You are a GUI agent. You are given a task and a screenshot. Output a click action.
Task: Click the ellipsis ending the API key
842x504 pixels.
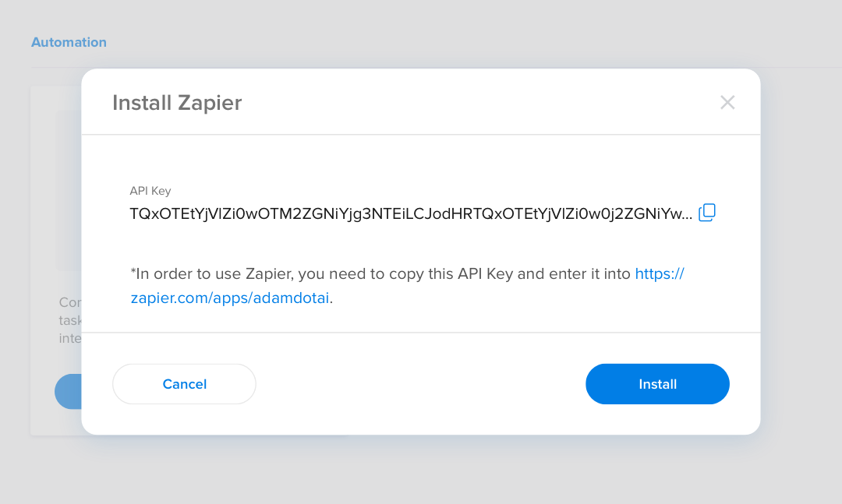(x=686, y=217)
